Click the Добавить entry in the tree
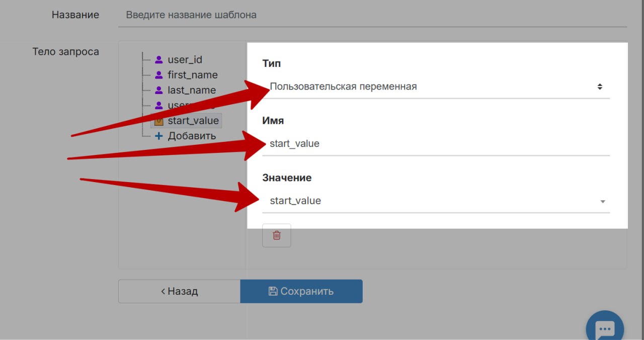 (192, 136)
